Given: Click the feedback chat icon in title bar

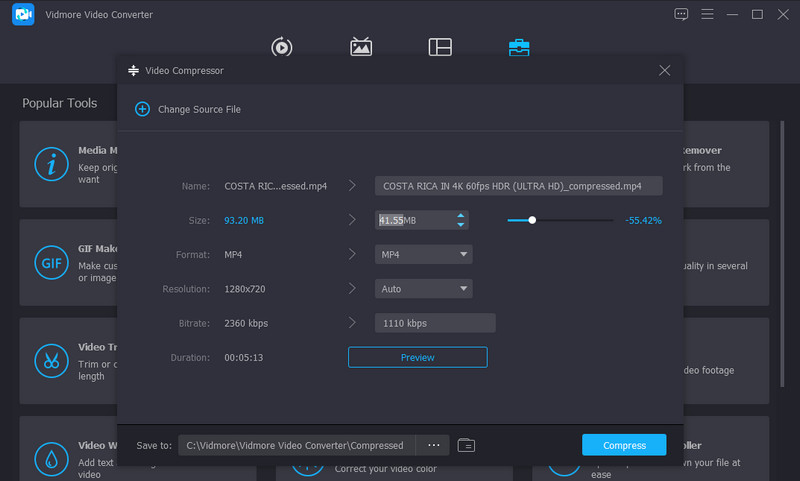Looking at the screenshot, I should click(681, 14).
